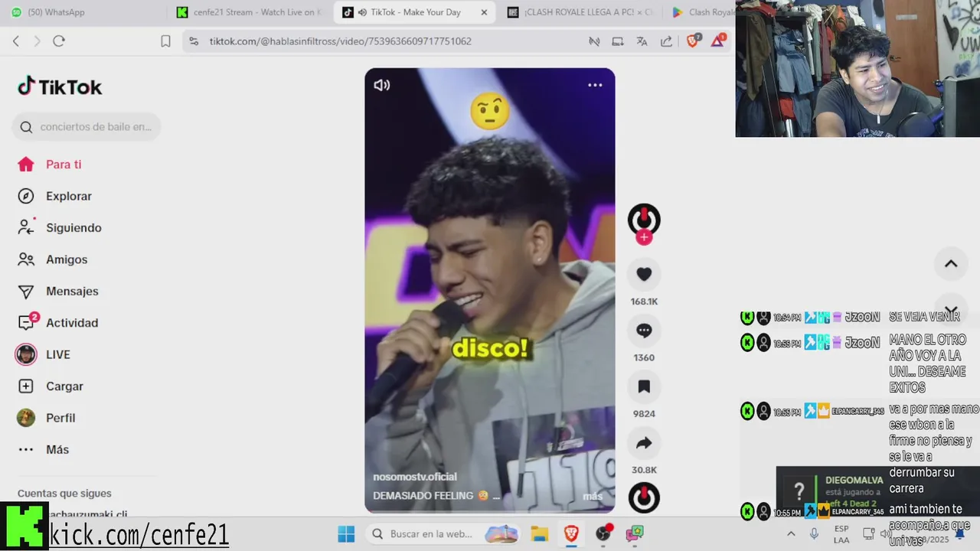Click the TikTok logo in the sidebar
The width and height of the screenshot is (980, 551).
tap(60, 86)
